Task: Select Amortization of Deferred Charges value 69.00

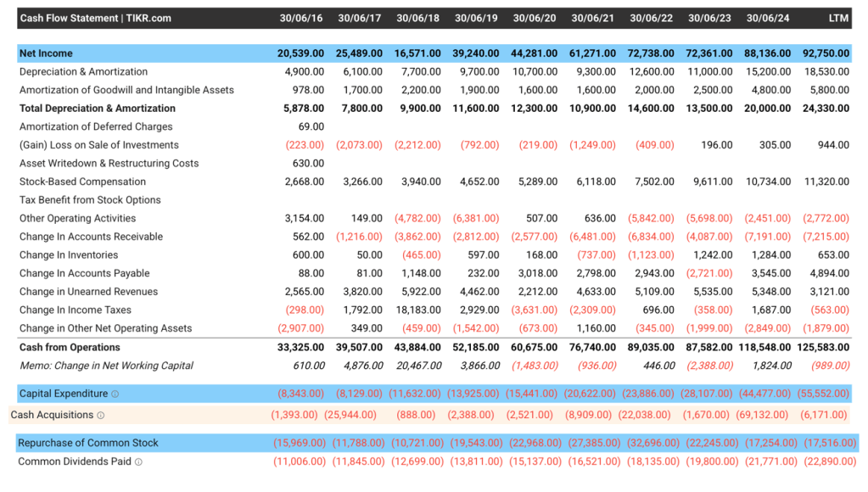Action: (x=311, y=126)
